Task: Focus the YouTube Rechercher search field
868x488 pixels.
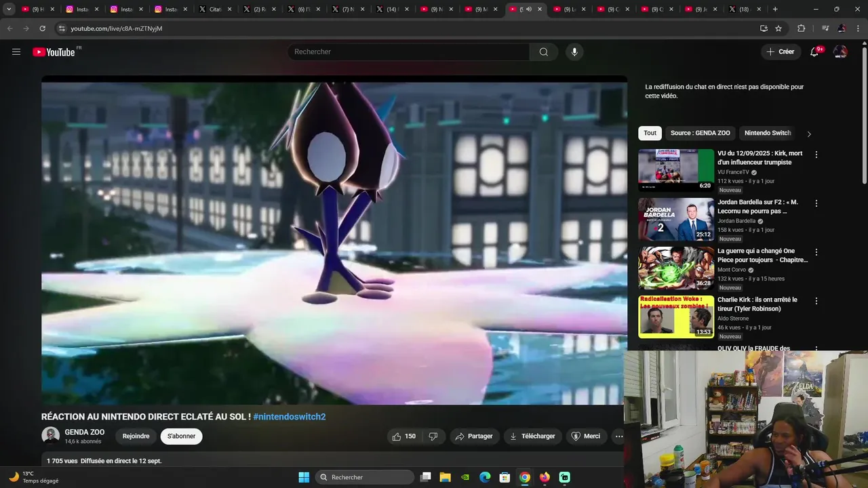Action: click(x=409, y=52)
